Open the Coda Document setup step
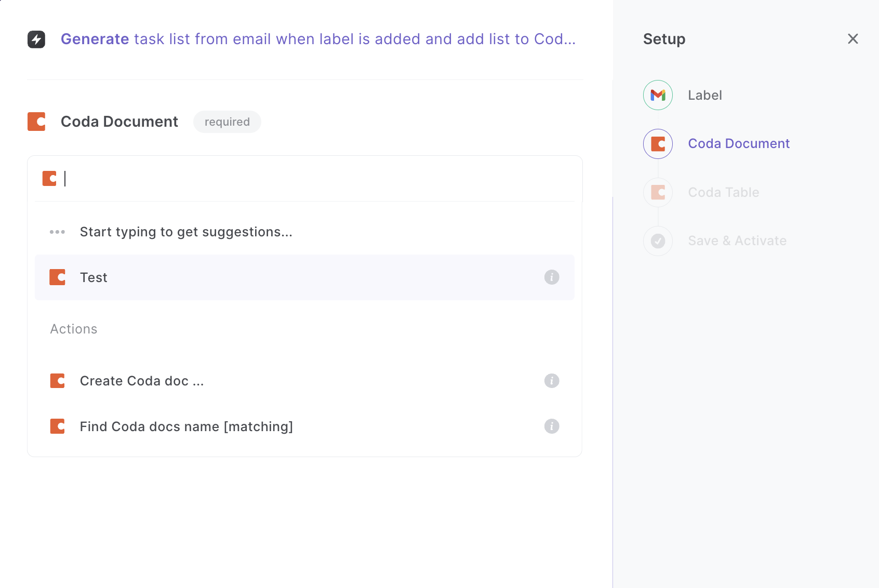The height and width of the screenshot is (588, 879). click(x=739, y=144)
